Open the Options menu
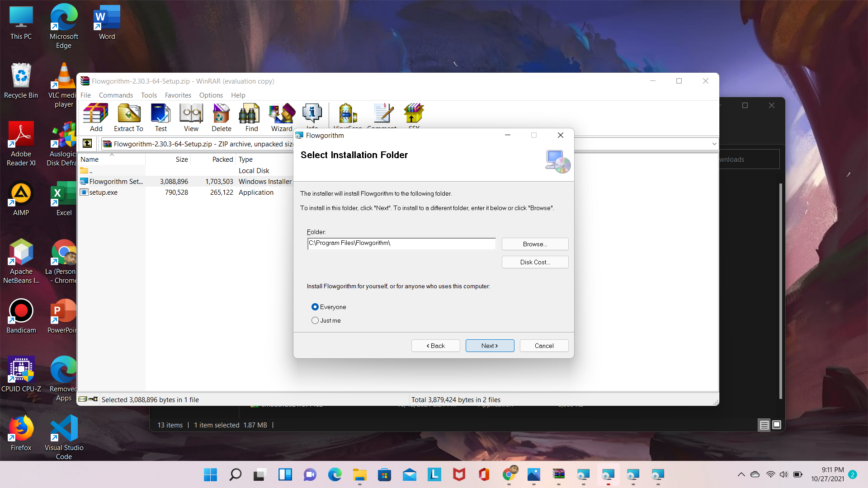The width and height of the screenshot is (868, 488). [211, 95]
